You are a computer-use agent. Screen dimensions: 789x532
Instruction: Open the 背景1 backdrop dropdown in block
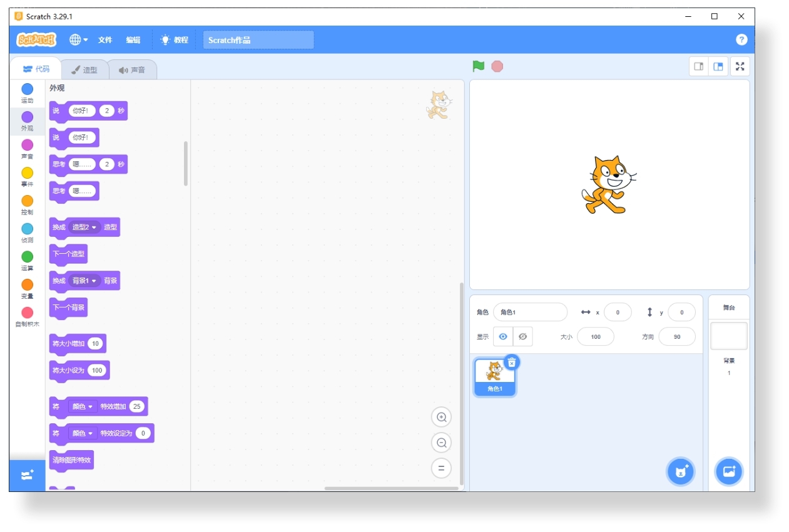click(84, 281)
